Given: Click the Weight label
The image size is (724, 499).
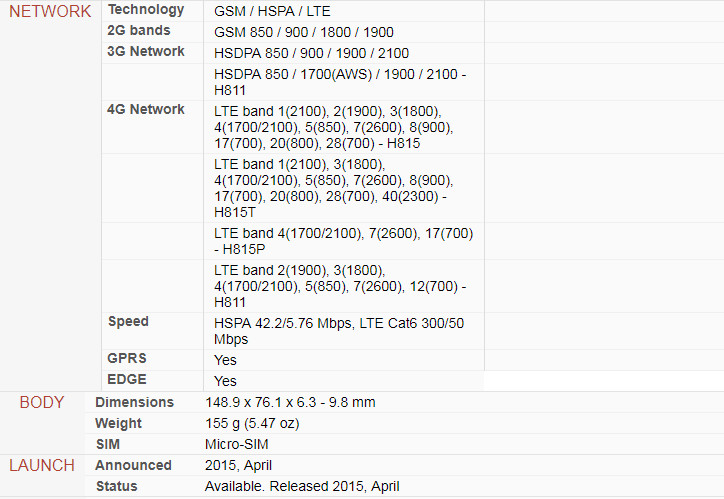Looking at the screenshot, I should (x=118, y=423).
